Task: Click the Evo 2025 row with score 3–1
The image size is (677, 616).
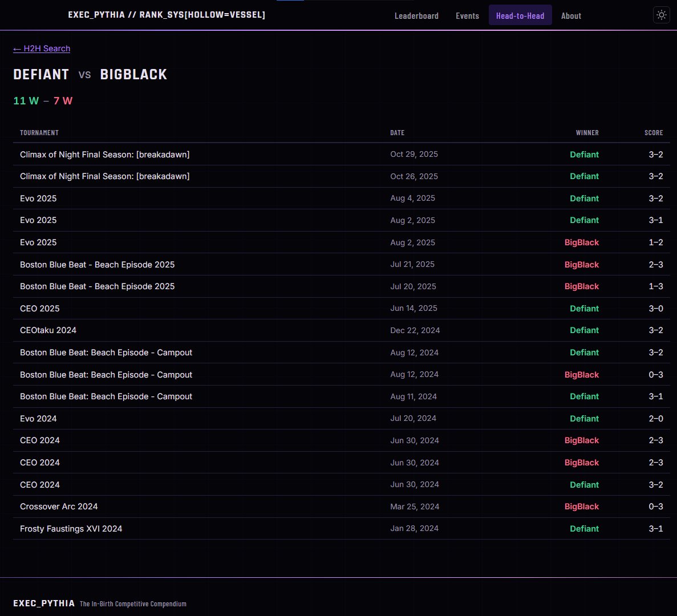Action: pyautogui.click(x=341, y=220)
